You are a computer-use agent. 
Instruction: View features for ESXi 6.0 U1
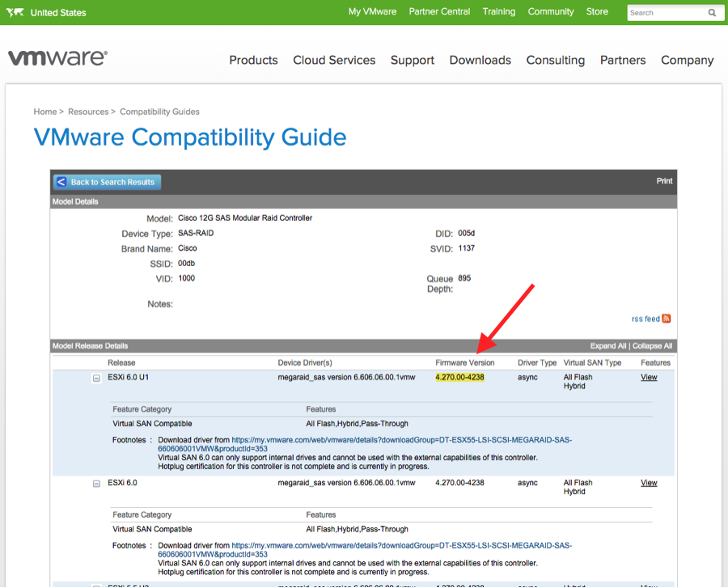[649, 377]
